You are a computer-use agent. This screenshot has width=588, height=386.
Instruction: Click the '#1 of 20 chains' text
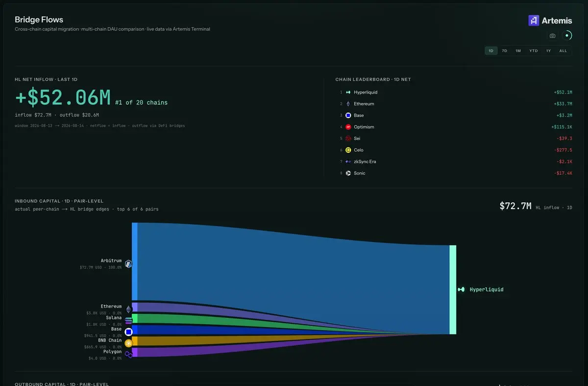(x=141, y=102)
